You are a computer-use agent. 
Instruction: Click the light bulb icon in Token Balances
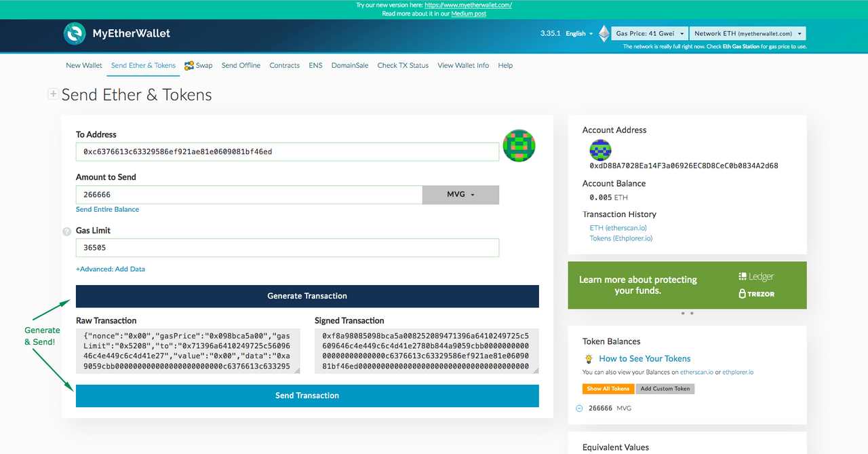pos(589,358)
